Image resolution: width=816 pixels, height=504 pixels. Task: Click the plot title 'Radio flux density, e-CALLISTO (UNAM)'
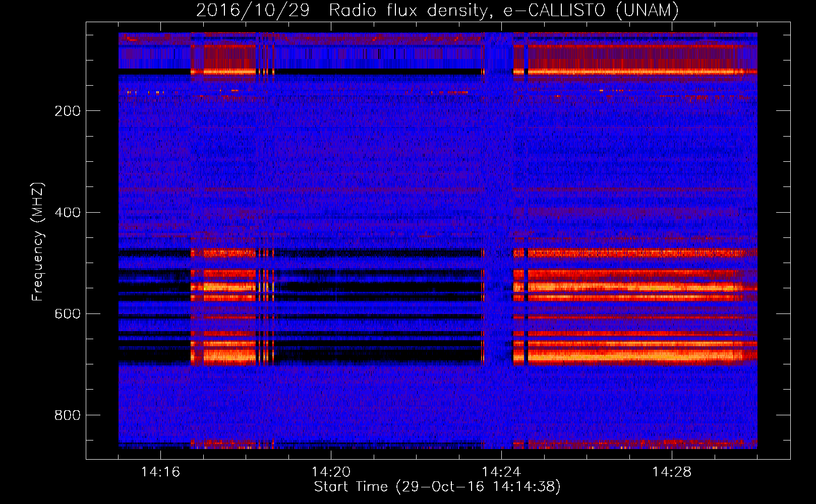(x=504, y=10)
